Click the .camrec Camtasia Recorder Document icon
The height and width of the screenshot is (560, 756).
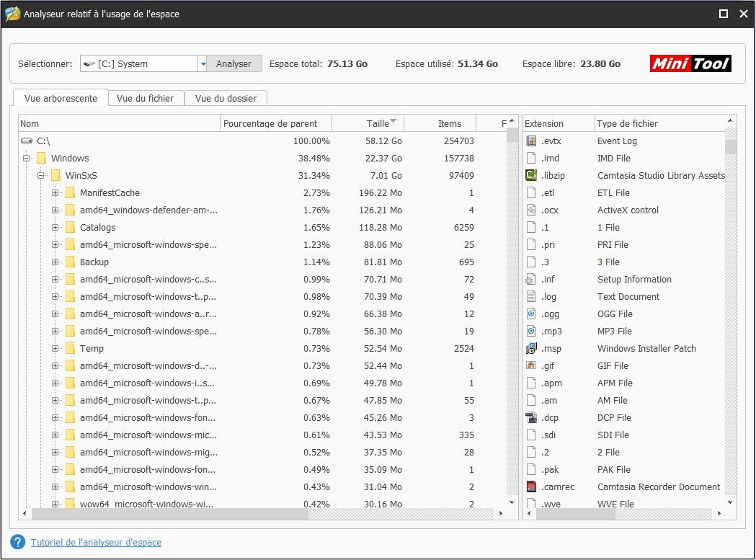coord(532,486)
